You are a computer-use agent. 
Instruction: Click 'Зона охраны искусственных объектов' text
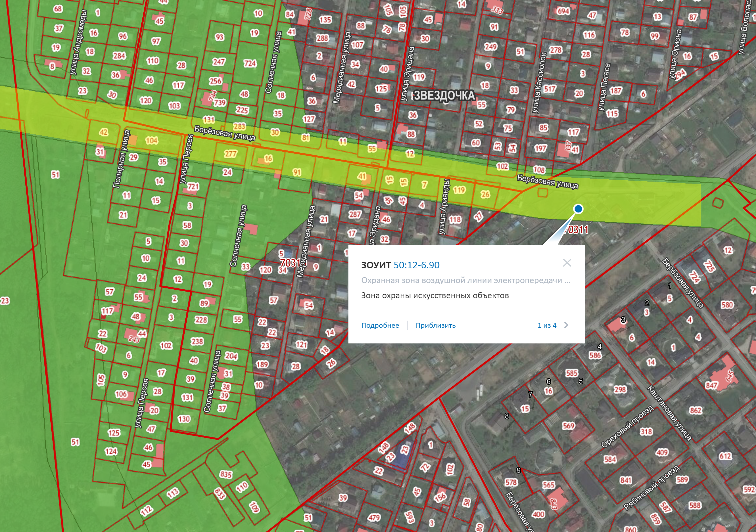click(435, 296)
